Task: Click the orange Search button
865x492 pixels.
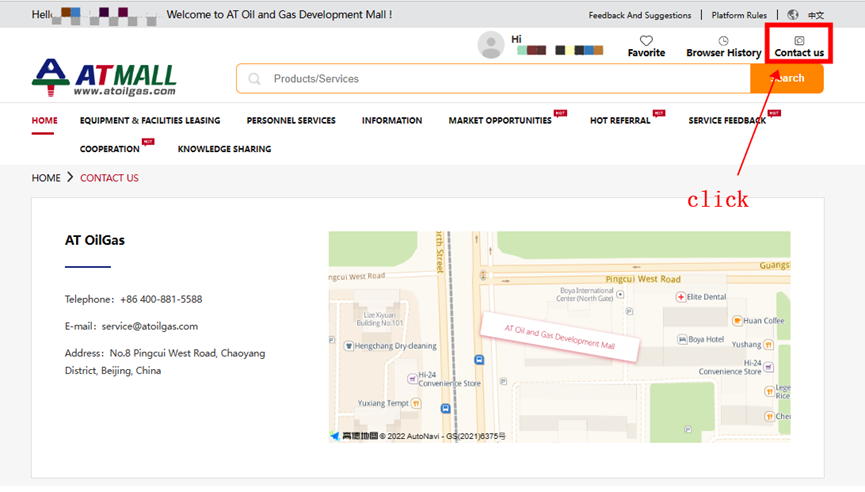Action: (x=787, y=78)
